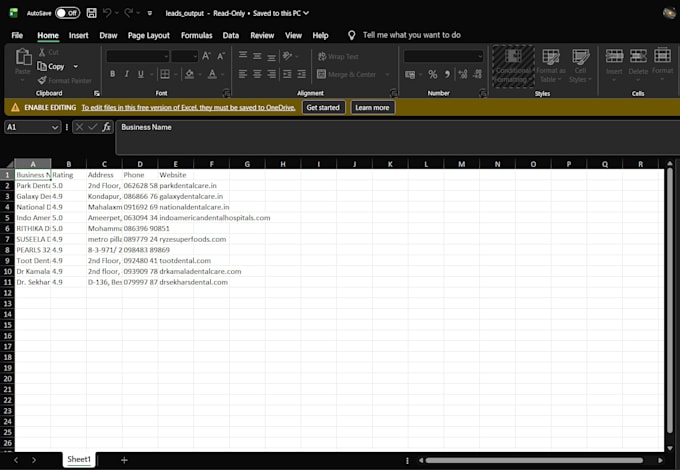Viewport: 680px width, 470px height.
Task: Click the horizontal scrollbar thumb
Action: (x=534, y=460)
